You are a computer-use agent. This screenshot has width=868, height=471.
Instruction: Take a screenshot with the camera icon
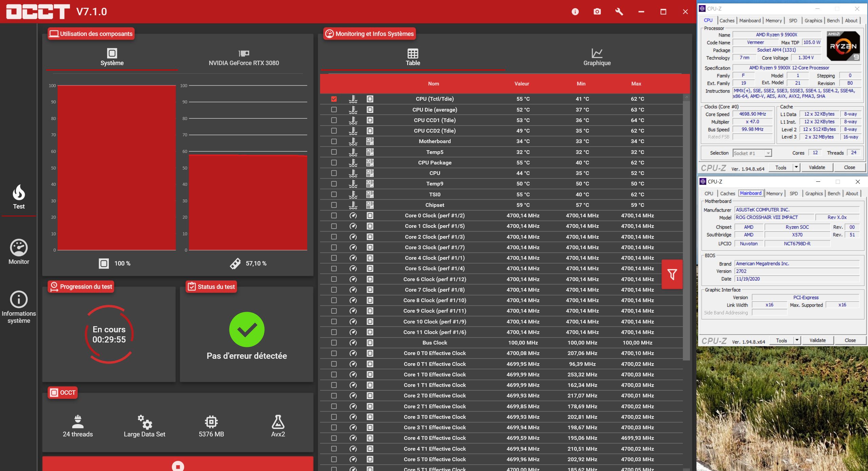click(597, 12)
